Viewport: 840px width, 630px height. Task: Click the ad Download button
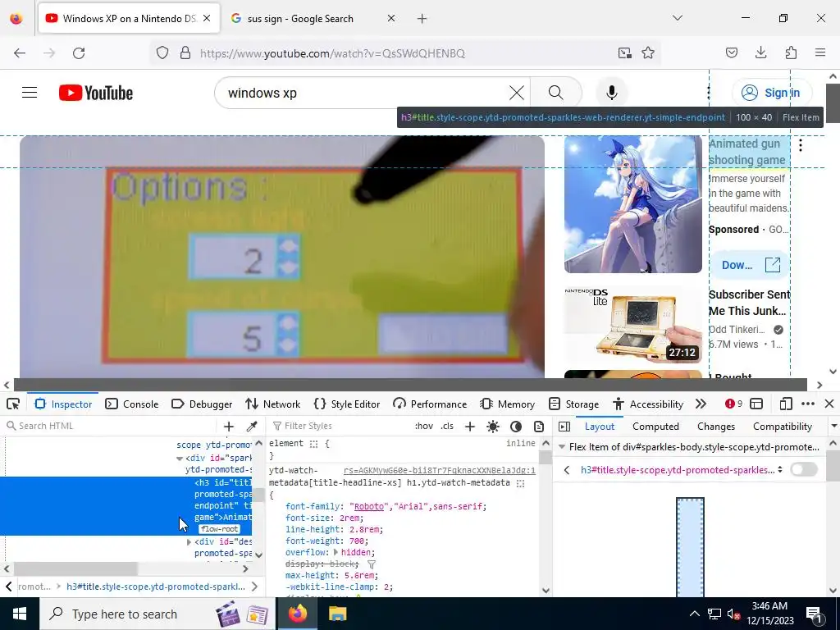750,265
